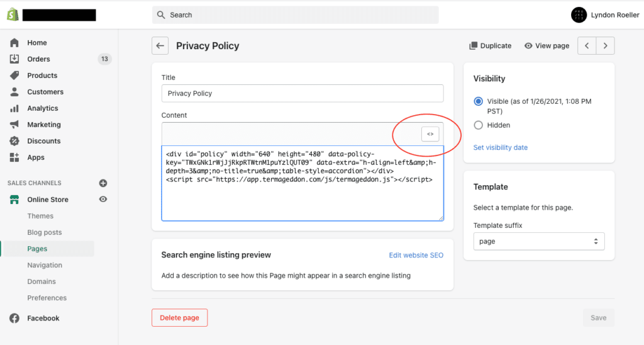This screenshot has width=644, height=345.
Task: Open Lyndon Roeller account avatar
Action: click(579, 15)
